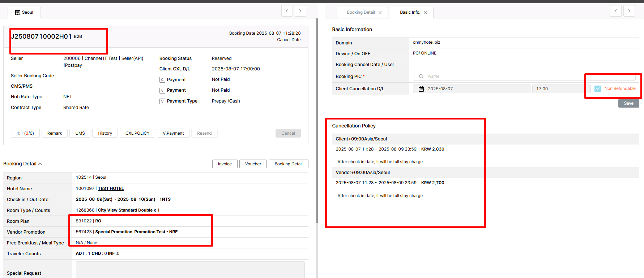Click Reserved booking status value

(x=222, y=58)
